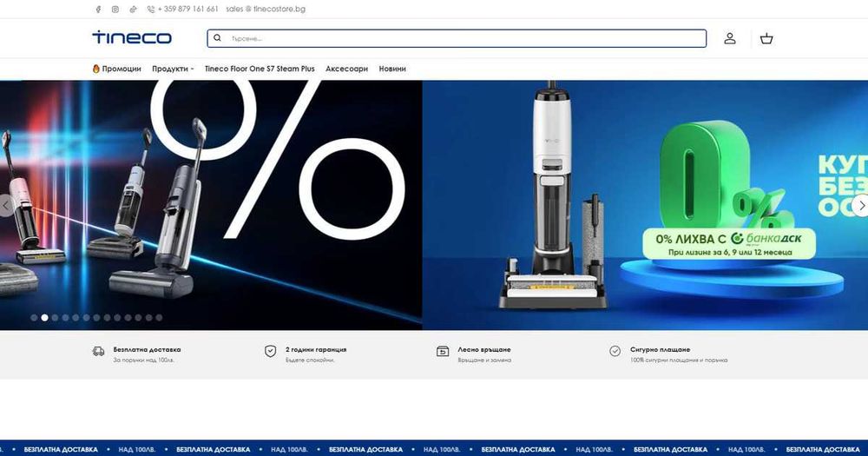Screen dimensions: 868x456
Task: Select the fourth carousel dot
Action: [x=65, y=318]
